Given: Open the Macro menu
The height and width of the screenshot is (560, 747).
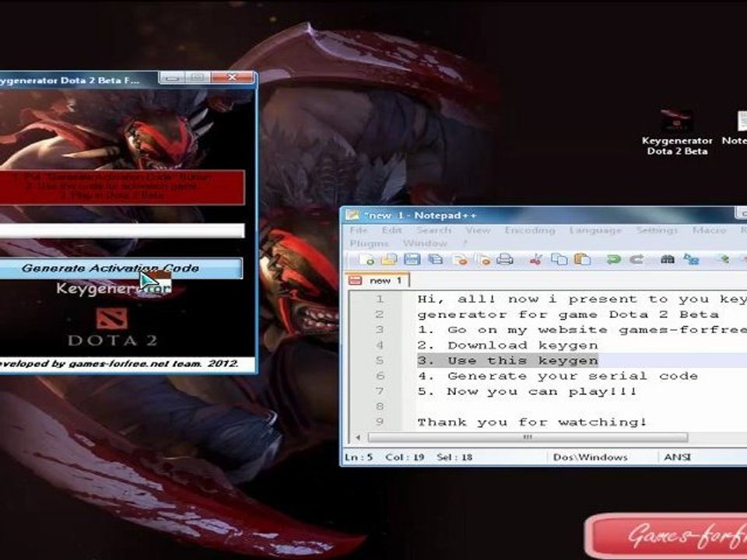Looking at the screenshot, I should click(x=709, y=230).
